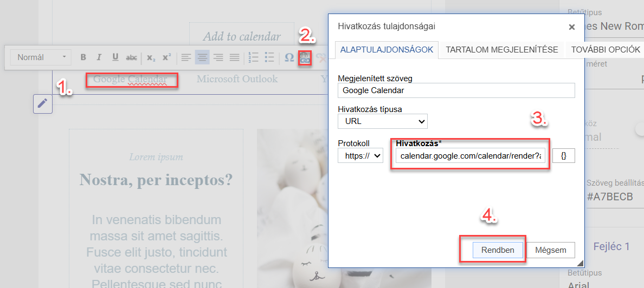644x288 pixels.
Task: Click the Megjelenített szöveg input field
Action: pos(456,90)
